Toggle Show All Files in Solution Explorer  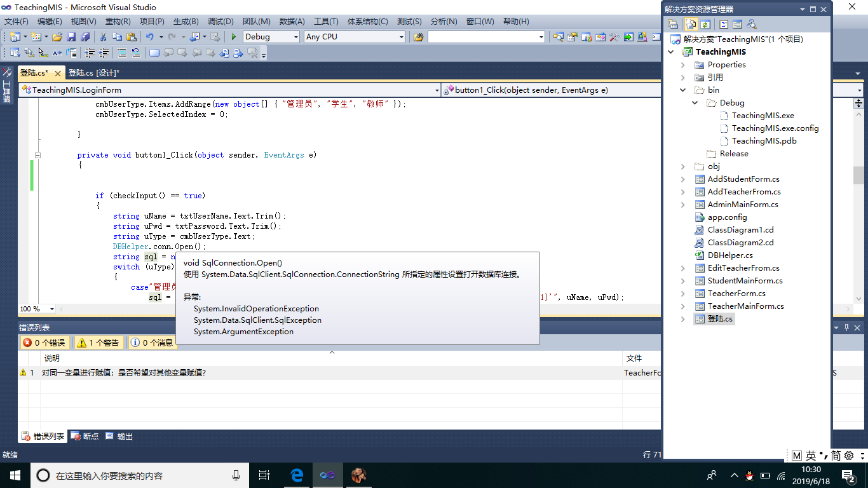(x=691, y=24)
